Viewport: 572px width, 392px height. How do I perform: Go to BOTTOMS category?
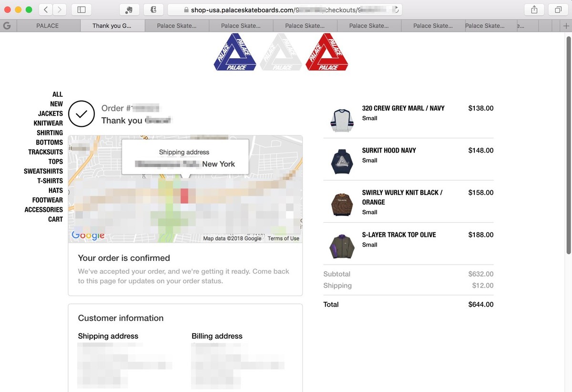click(x=50, y=142)
